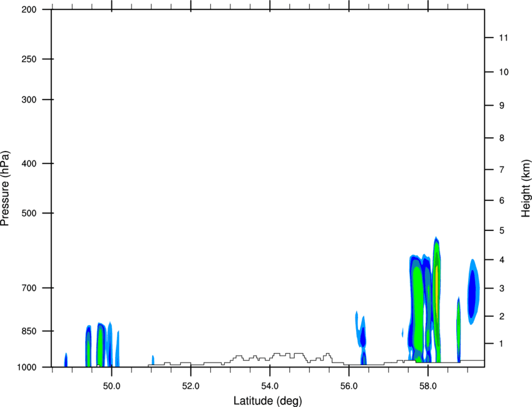Viewport: 532px width, 407px height.
Task: Click the 58.0 latitude tick label
Action: click(x=428, y=386)
